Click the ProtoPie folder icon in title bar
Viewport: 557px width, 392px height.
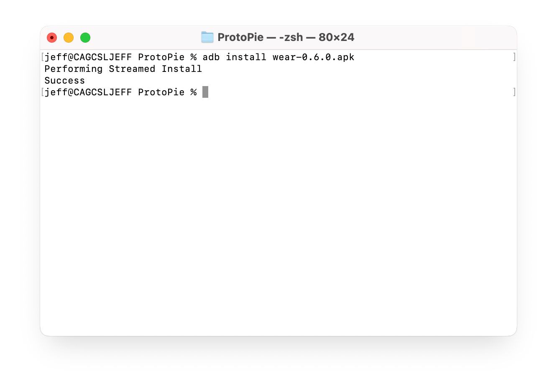207,37
